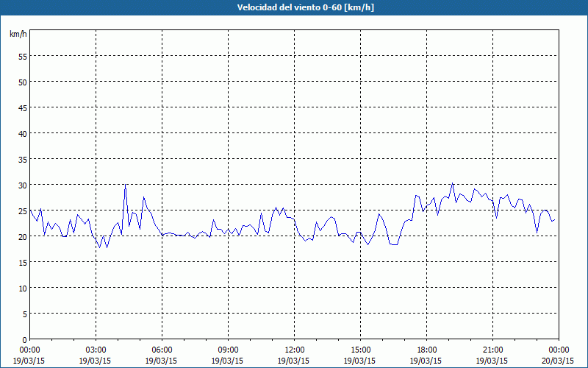Select the 45 value on y-axis
Image resolution: width=588 pixels, height=368 pixels.
[x=23, y=107]
